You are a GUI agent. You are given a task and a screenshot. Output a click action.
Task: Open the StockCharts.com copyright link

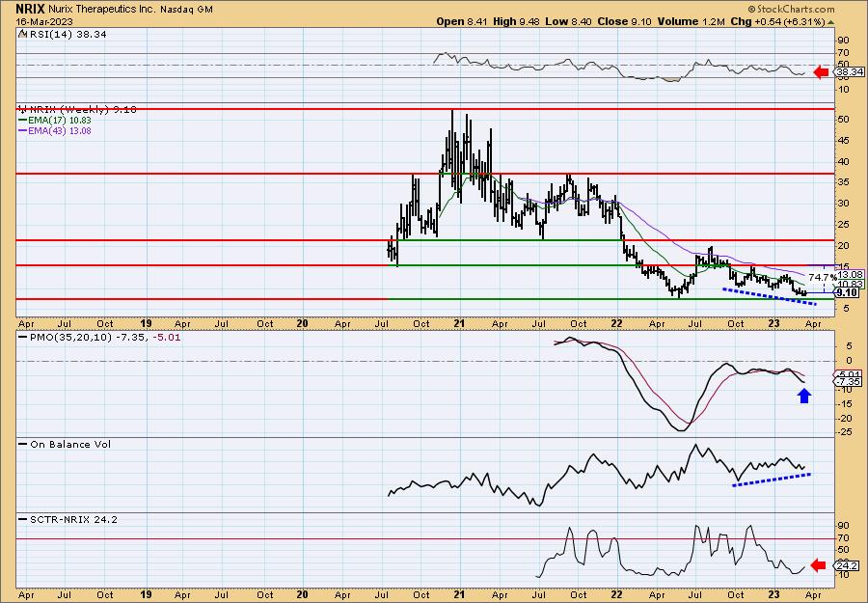tap(791, 9)
